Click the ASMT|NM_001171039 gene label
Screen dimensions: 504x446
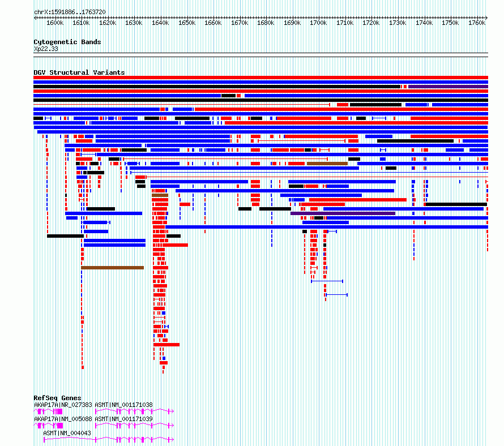pyautogui.click(x=124, y=419)
